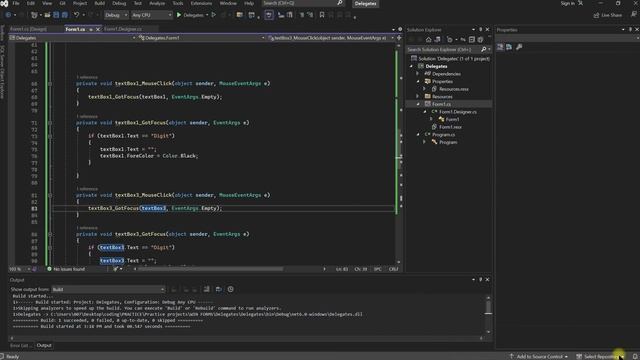Click the Solution 'Delegates' root item
Screen dimensions: 640x360
(451, 59)
